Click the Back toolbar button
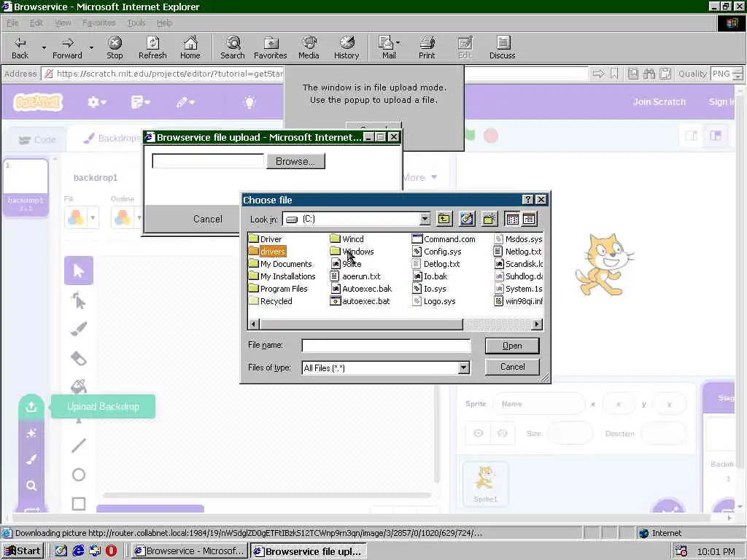747x560 pixels. 20,47
